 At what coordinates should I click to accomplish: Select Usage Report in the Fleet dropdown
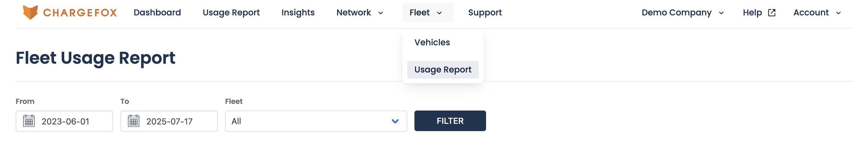[443, 69]
